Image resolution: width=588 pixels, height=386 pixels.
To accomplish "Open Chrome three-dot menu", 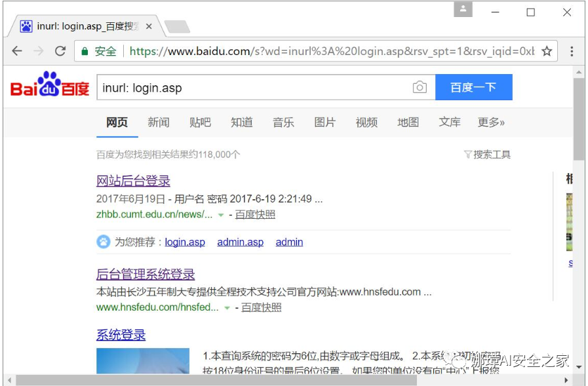I will pyautogui.click(x=572, y=51).
